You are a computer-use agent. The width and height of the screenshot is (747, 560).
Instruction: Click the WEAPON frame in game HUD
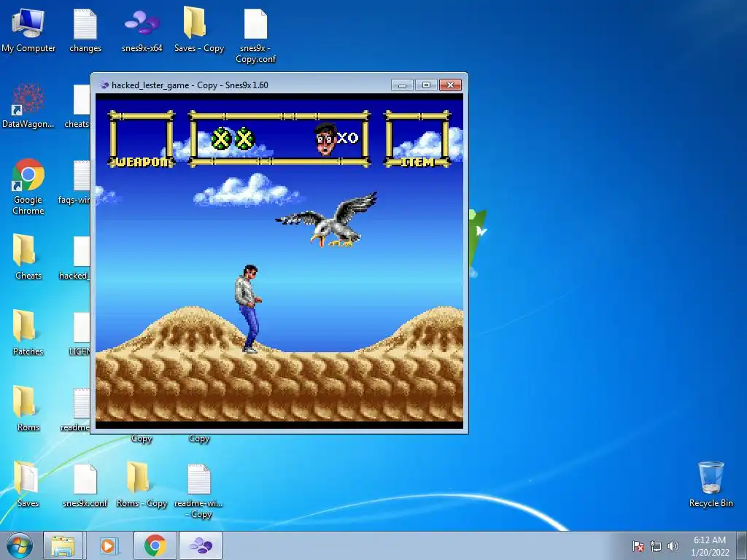coord(142,139)
